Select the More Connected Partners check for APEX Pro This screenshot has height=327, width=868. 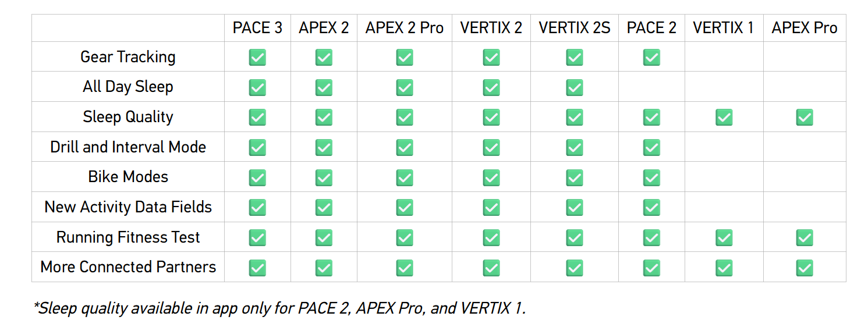click(x=805, y=268)
